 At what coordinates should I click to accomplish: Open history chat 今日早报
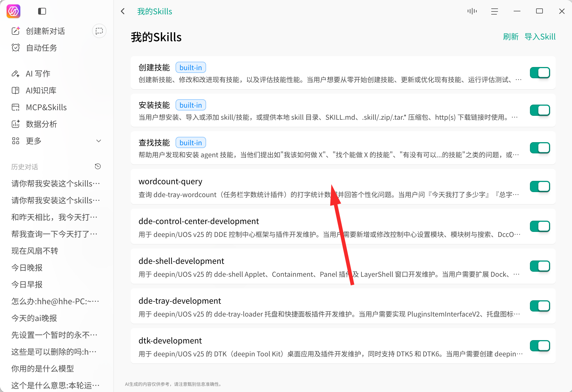click(27, 284)
